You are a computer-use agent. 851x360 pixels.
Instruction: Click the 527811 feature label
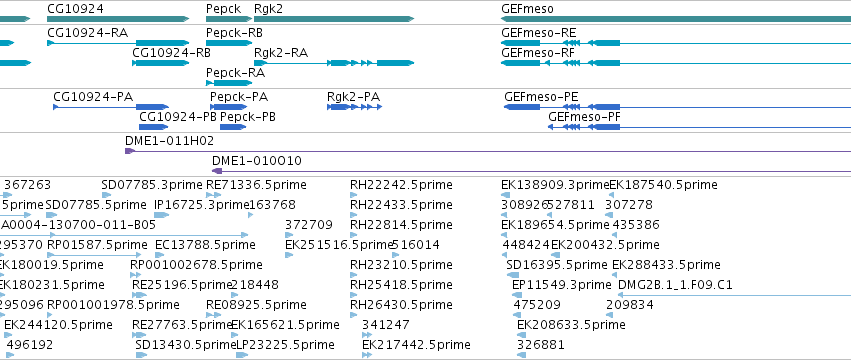[x=571, y=205]
